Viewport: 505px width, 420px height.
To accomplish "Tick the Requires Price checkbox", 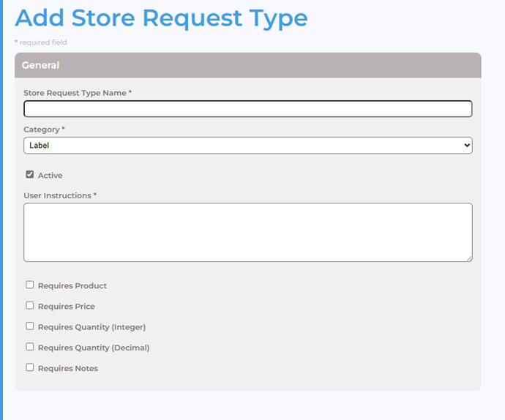I will [30, 306].
